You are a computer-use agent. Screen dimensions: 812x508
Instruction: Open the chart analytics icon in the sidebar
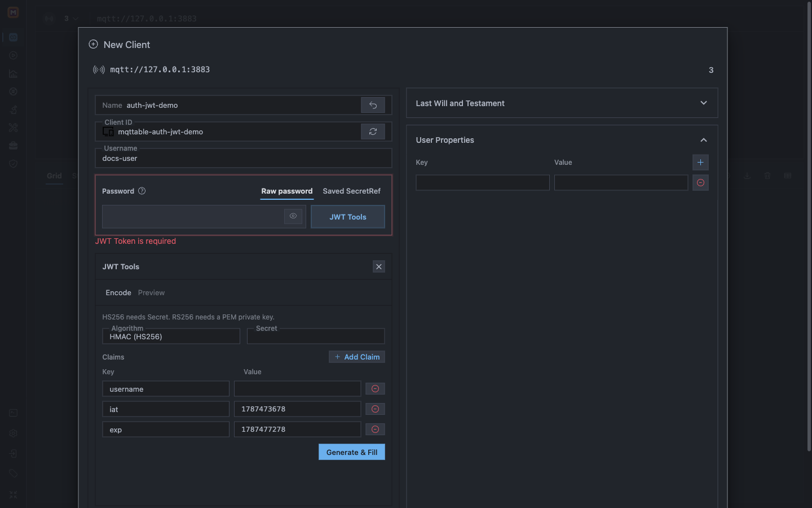pos(13,73)
